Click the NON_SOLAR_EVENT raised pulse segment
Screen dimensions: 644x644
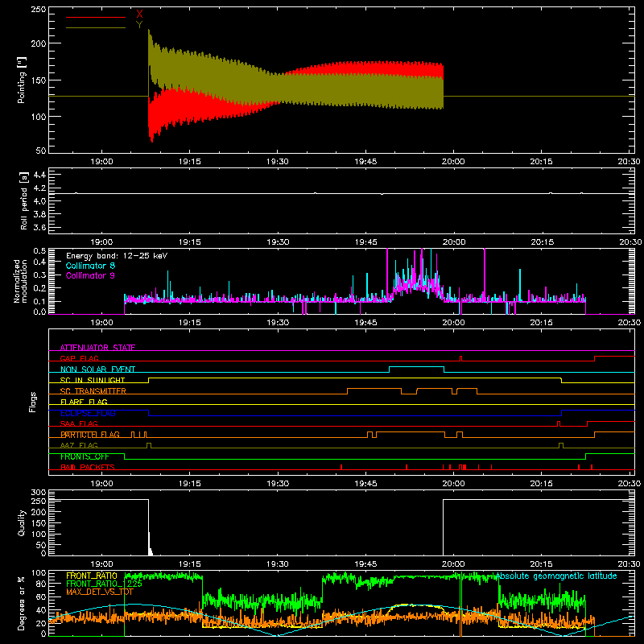click(x=416, y=367)
